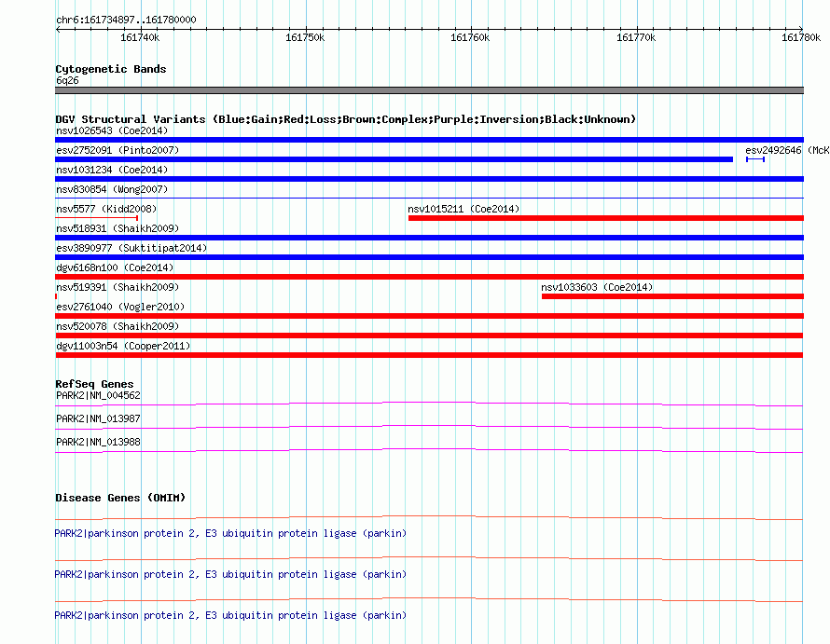This screenshot has width=830, height=644.
Task: Click the first PARK2 parkinson protein 2 link
Action: 230,533
